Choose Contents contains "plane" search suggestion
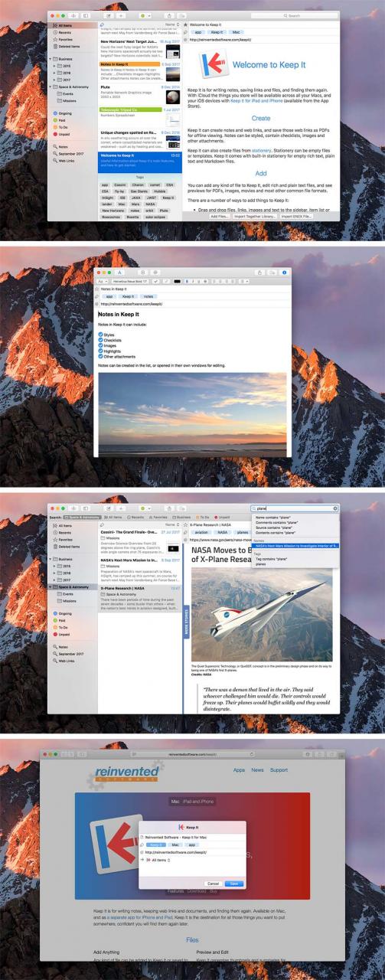Image resolution: width=385 pixels, height=980 pixels. (x=275, y=531)
